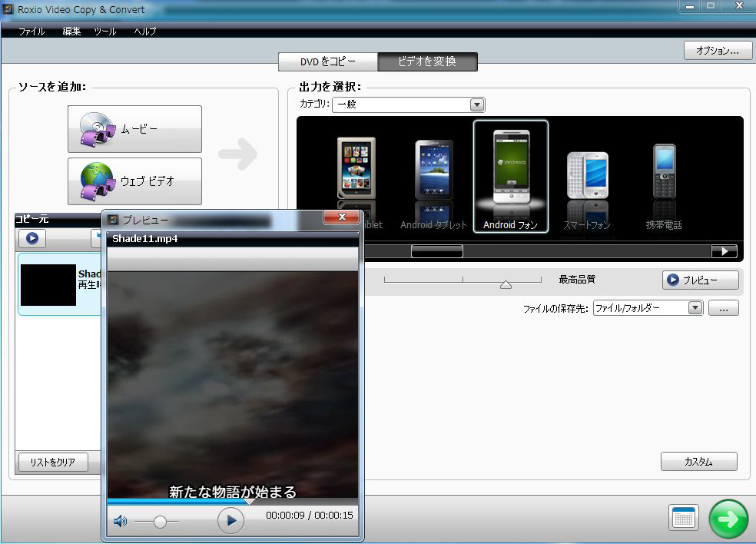Select the Android フォン device icon
The image size is (756, 544).
pyautogui.click(x=511, y=177)
